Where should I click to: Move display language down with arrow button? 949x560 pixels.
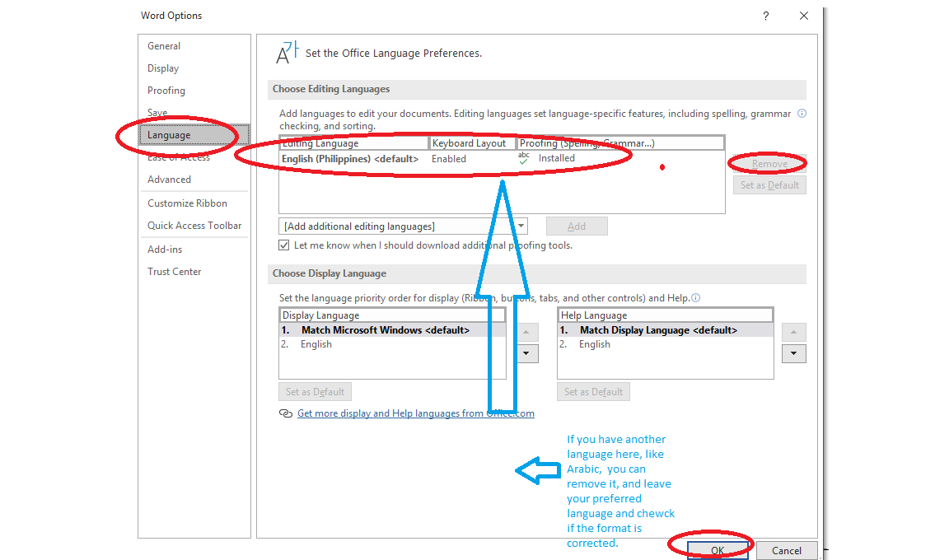click(526, 353)
